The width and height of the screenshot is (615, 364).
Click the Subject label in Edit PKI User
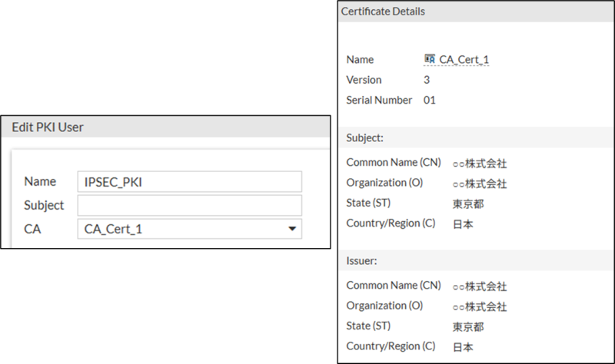point(44,205)
